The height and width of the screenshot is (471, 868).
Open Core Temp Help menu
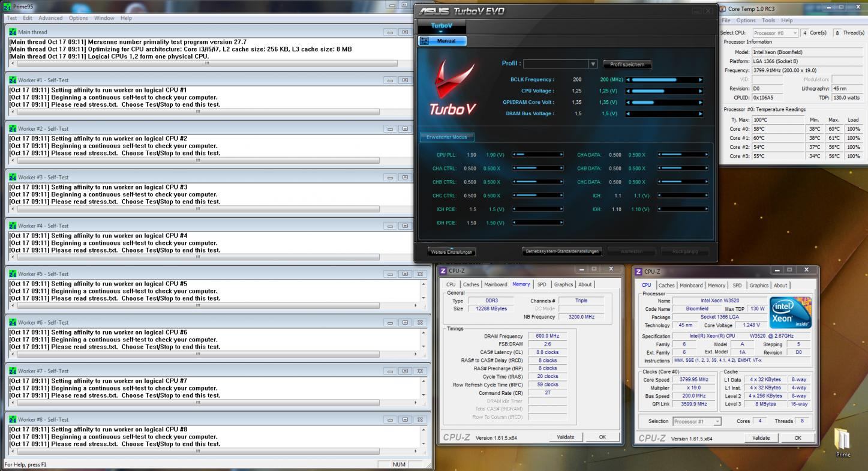click(x=786, y=20)
